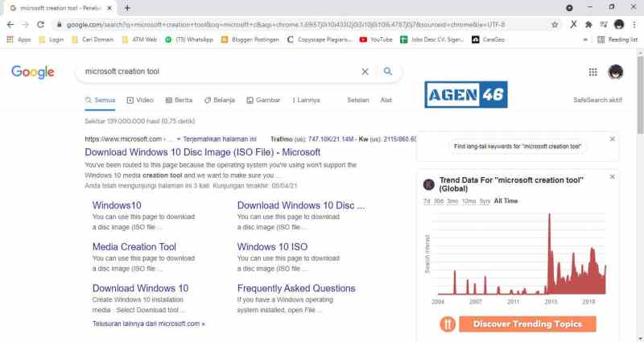This screenshot has width=644, height=342.
Task: Click the page vertical scrollbar
Action: point(640,96)
